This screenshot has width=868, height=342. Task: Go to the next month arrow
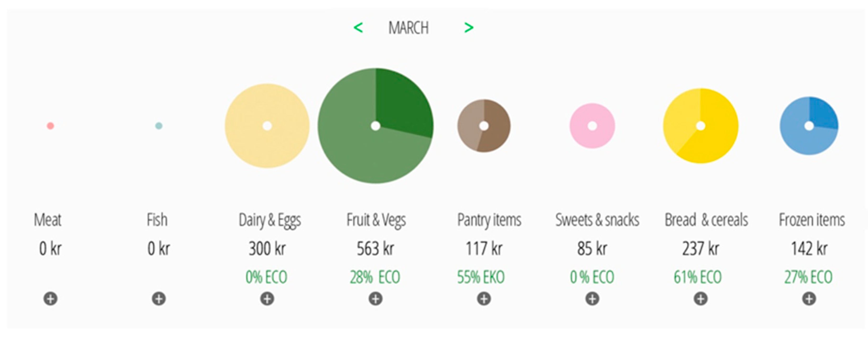469,28
